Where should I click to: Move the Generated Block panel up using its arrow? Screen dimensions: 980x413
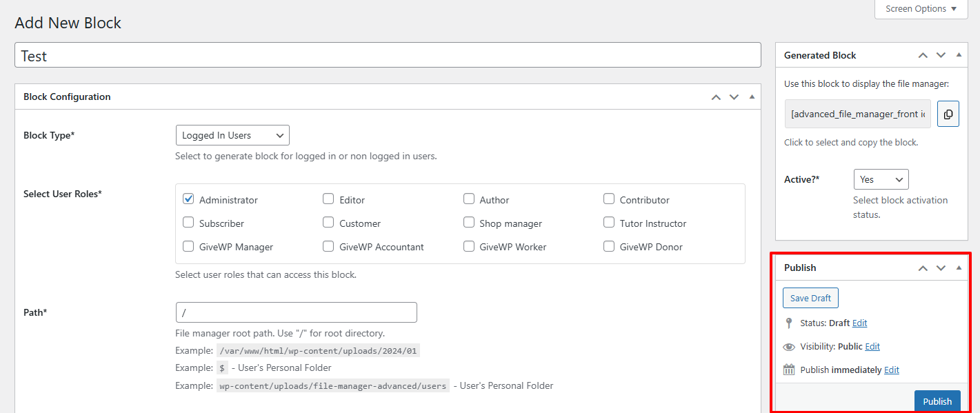(922, 54)
